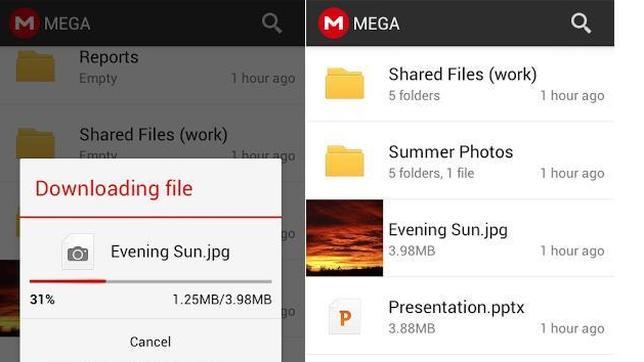644x362 pixels.
Task: Tap the Reports folder name in the left screen
Action: (x=109, y=57)
